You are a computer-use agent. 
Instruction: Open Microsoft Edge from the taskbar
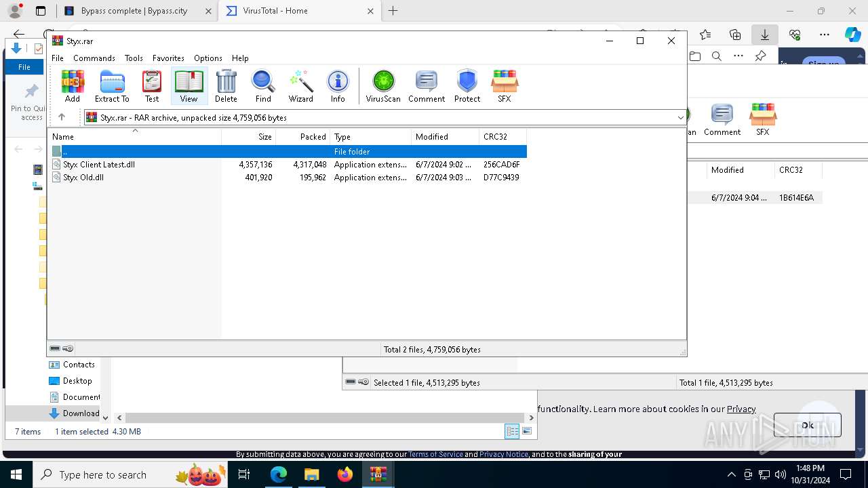point(279,474)
